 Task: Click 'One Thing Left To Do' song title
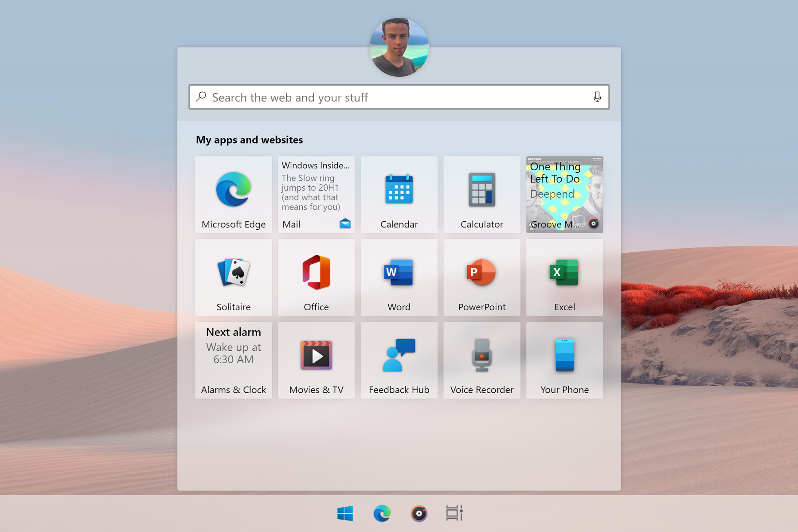click(x=555, y=172)
